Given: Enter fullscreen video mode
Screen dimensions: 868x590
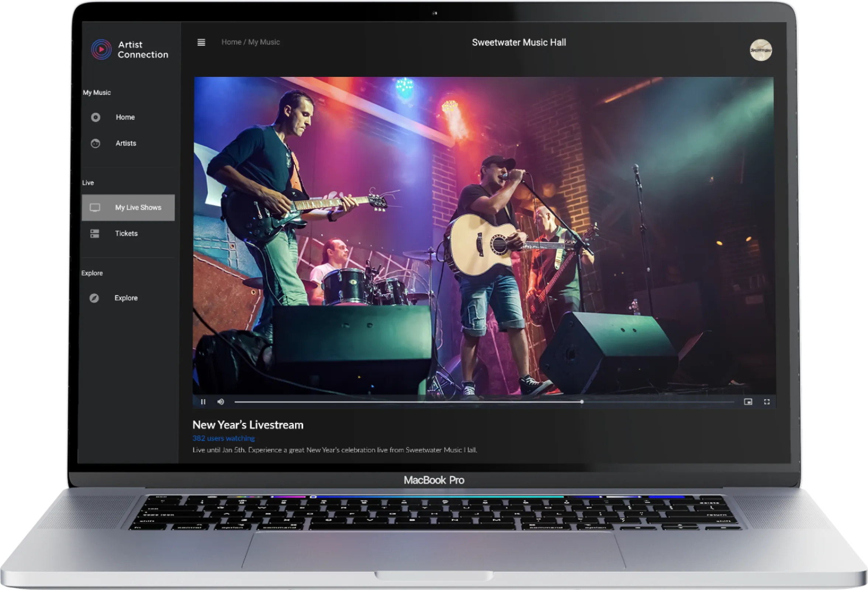Looking at the screenshot, I should [x=767, y=402].
